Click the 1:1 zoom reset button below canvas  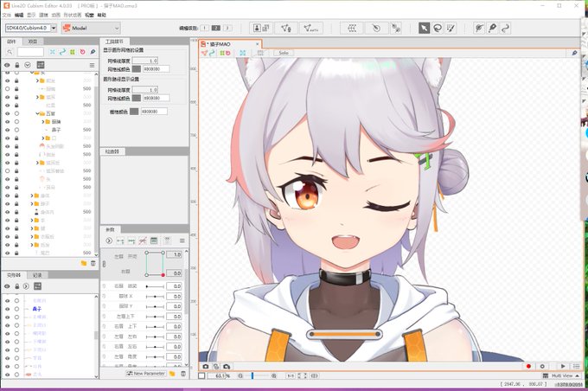(x=291, y=375)
